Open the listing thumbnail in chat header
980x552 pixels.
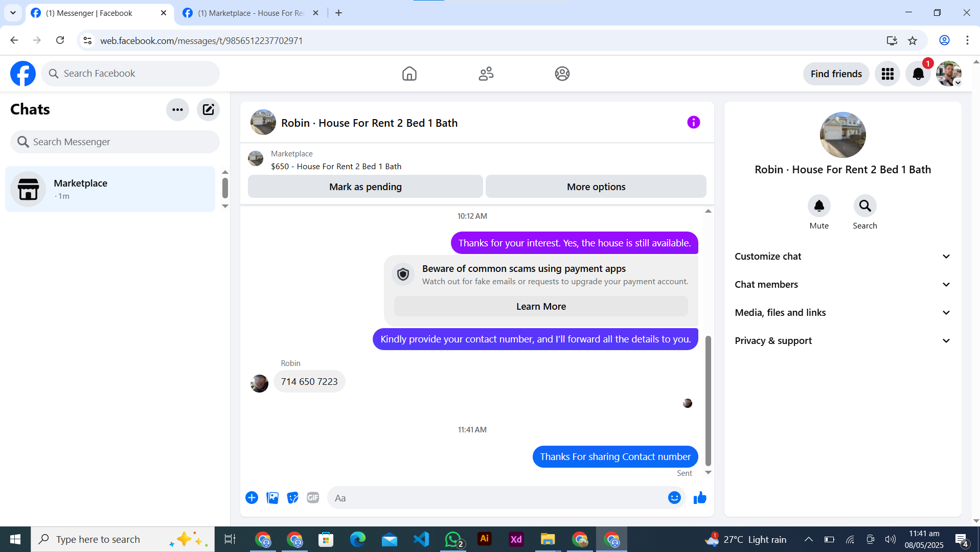click(x=263, y=123)
